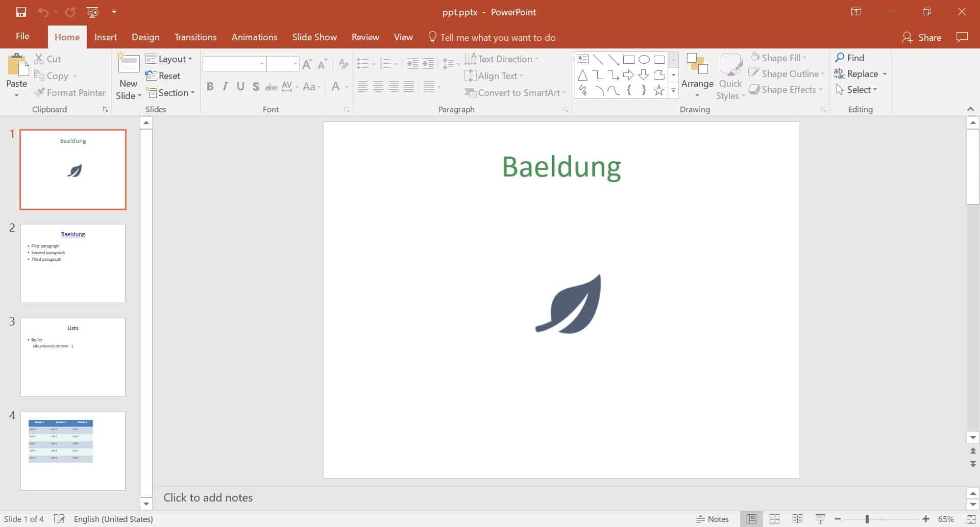Switch to the Slide Show tab

point(314,37)
